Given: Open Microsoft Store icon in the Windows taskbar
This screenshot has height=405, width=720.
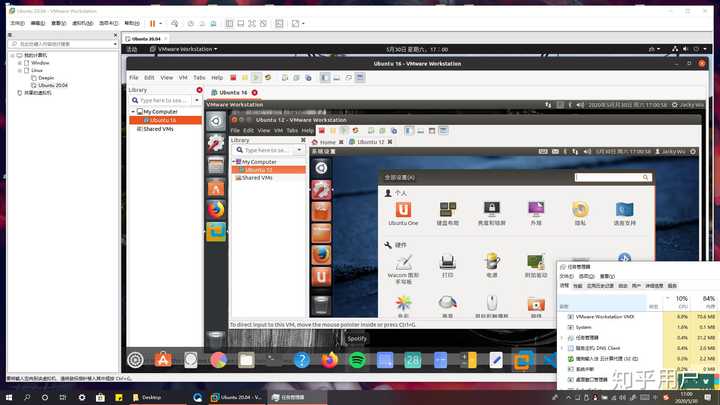Looking at the screenshot, I should [x=100, y=398].
